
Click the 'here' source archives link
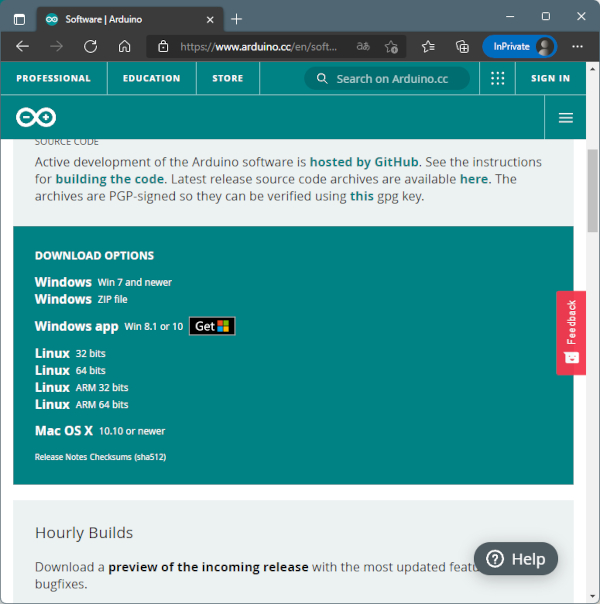tap(474, 179)
